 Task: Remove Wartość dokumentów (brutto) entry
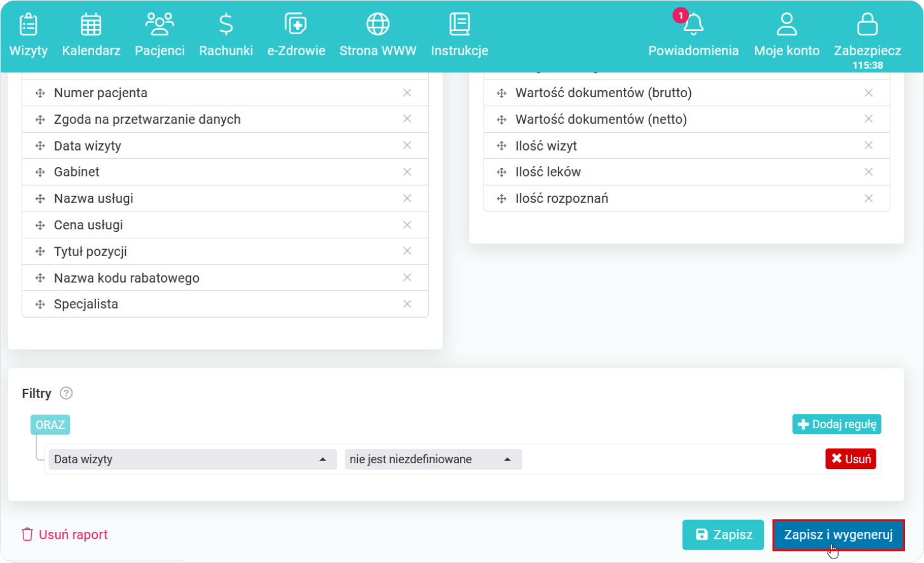(869, 93)
